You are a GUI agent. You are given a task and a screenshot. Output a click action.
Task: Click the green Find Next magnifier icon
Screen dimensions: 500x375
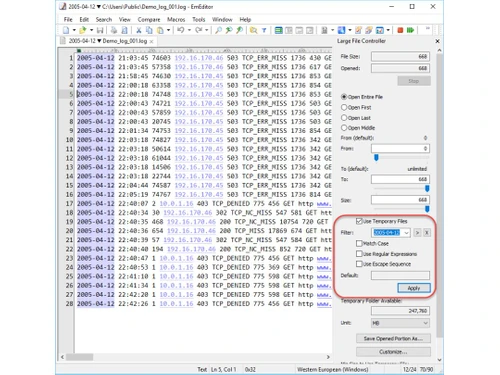[229, 30]
